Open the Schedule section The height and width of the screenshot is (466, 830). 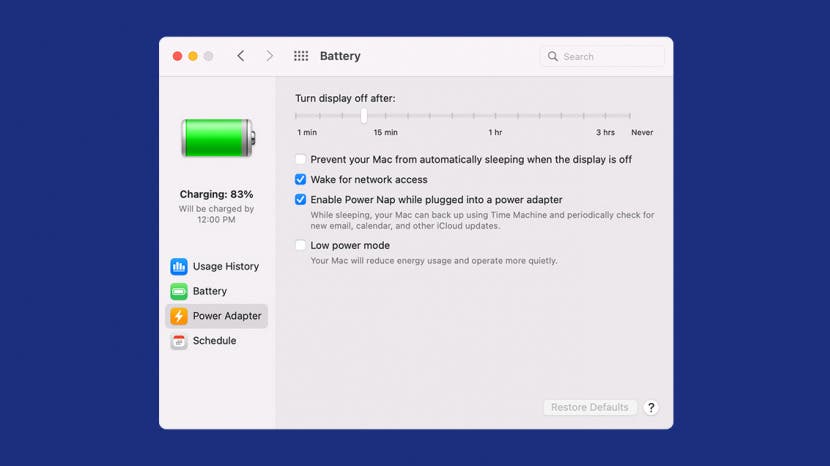(216, 341)
